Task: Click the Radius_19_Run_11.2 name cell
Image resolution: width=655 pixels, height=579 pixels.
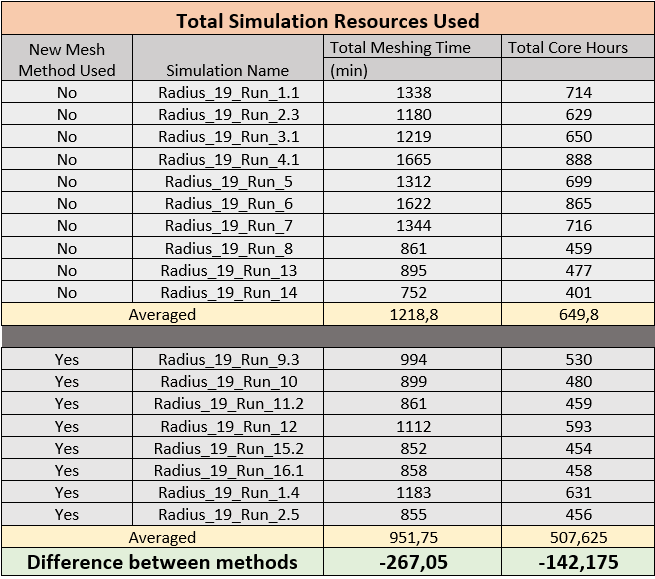Action: (x=228, y=404)
